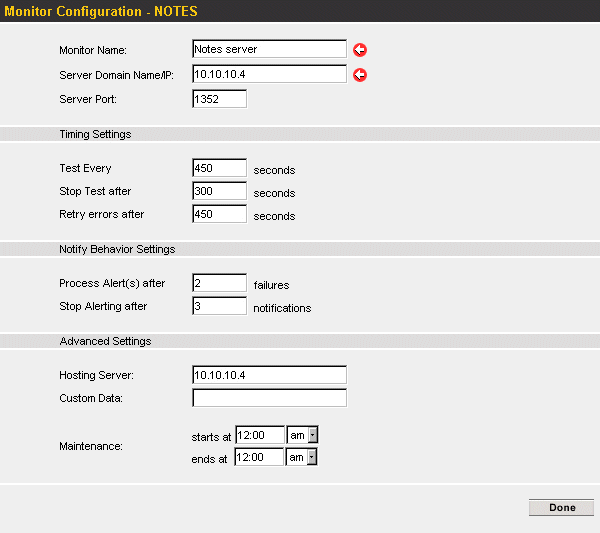Click the 'Maintenance:' label

click(91, 446)
